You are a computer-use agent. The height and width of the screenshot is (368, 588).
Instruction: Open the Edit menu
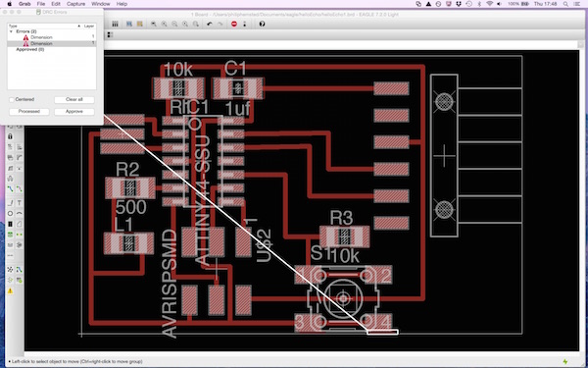click(x=56, y=4)
